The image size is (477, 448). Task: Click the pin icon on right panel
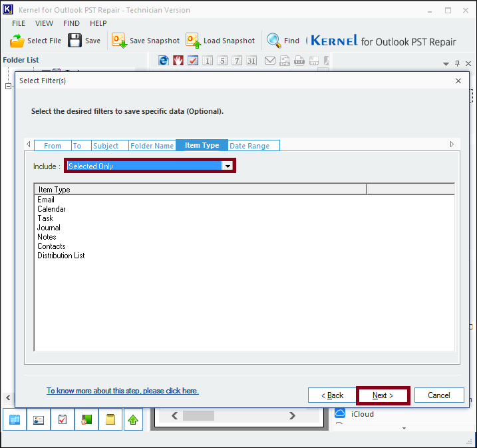457,63
